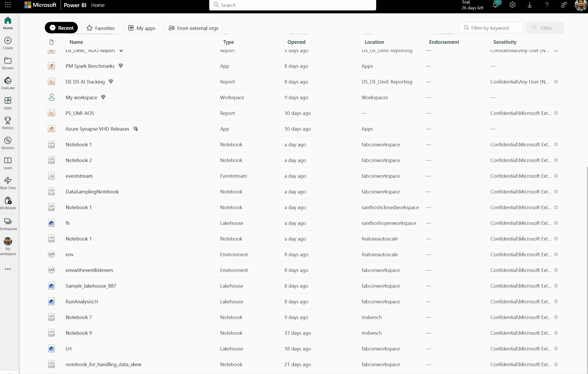588x374 pixels.
Task: Expand the Filter dropdown
Action: pyautogui.click(x=545, y=27)
